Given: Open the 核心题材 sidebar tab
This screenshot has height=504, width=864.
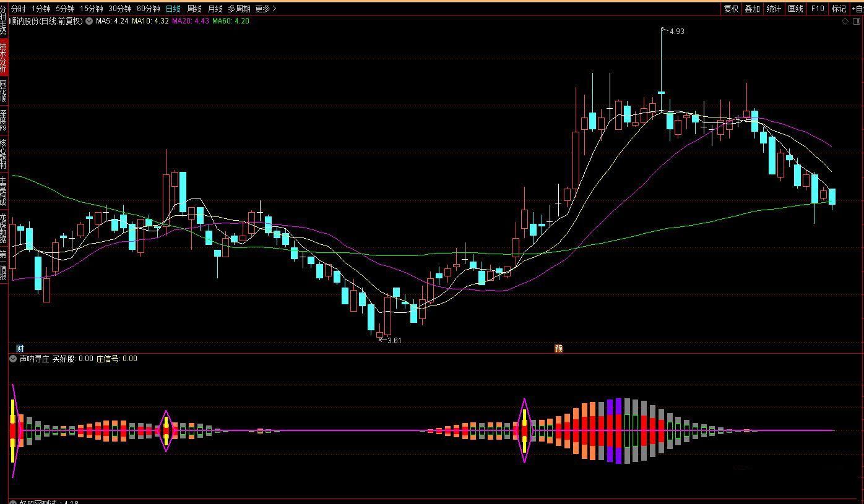Looking at the screenshot, I should pyautogui.click(x=4, y=154).
